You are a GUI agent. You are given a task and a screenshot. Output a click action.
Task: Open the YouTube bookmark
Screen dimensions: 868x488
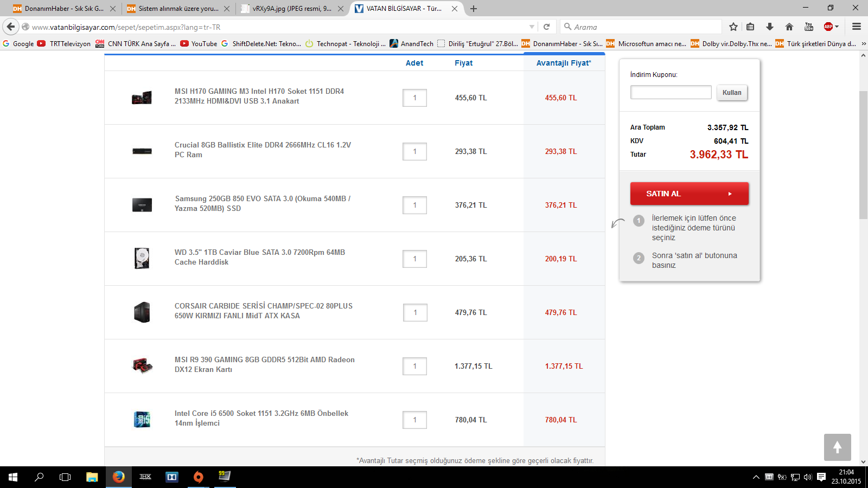coord(199,44)
